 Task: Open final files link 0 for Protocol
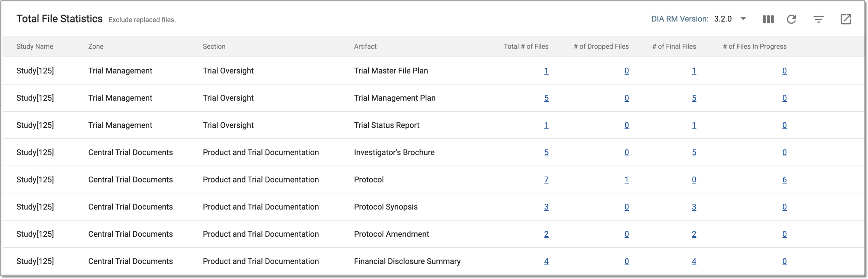(694, 180)
